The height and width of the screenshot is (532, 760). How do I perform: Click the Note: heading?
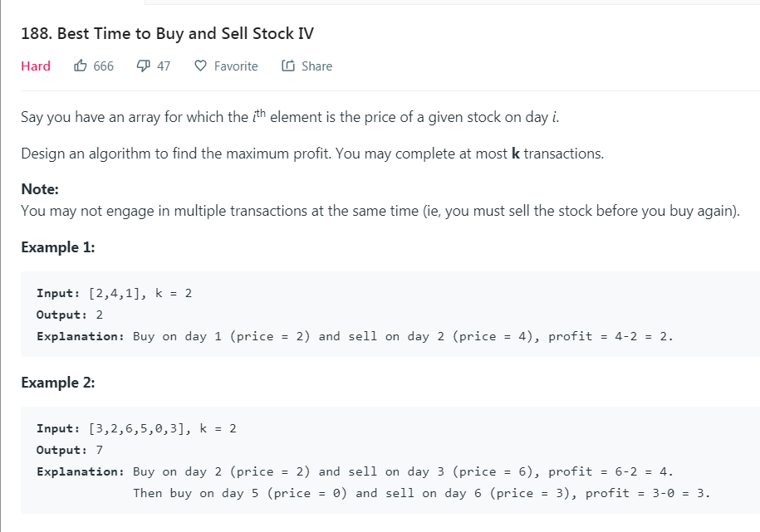[x=39, y=189]
